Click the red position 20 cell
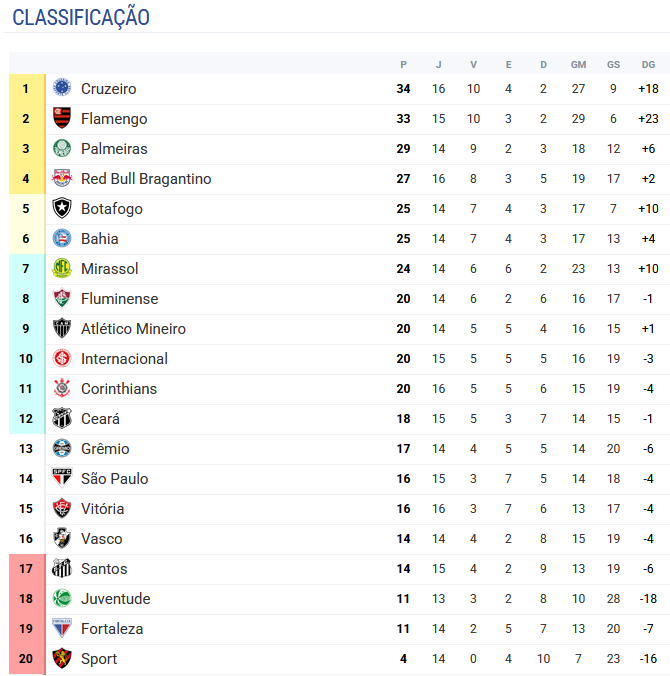Image resolution: width=670 pixels, height=676 pixels. (27, 659)
